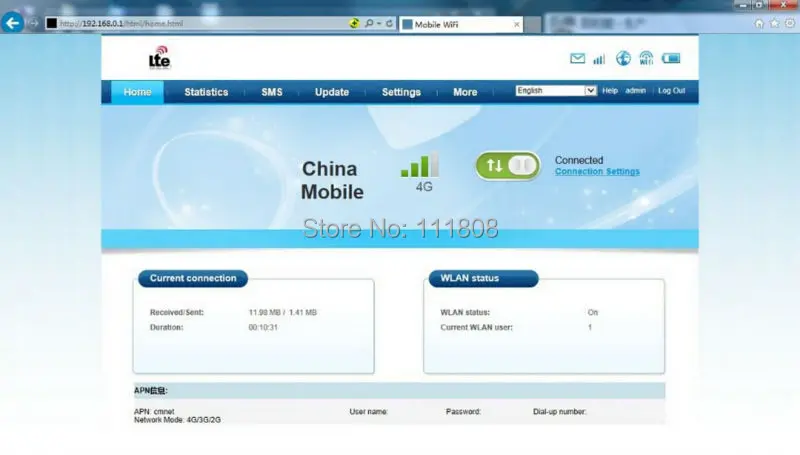Click the browser forward arrow button
This screenshot has height=455, width=800.
coord(34,23)
